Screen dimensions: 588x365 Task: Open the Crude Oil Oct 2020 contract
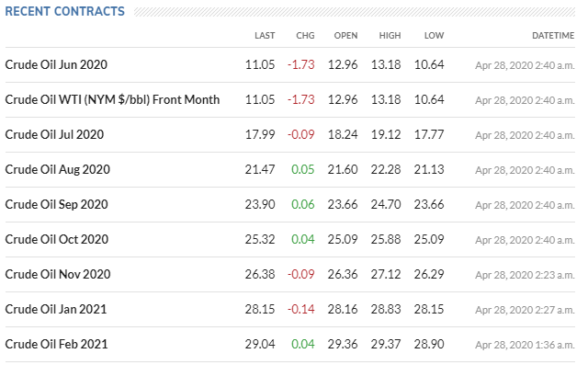[57, 239]
